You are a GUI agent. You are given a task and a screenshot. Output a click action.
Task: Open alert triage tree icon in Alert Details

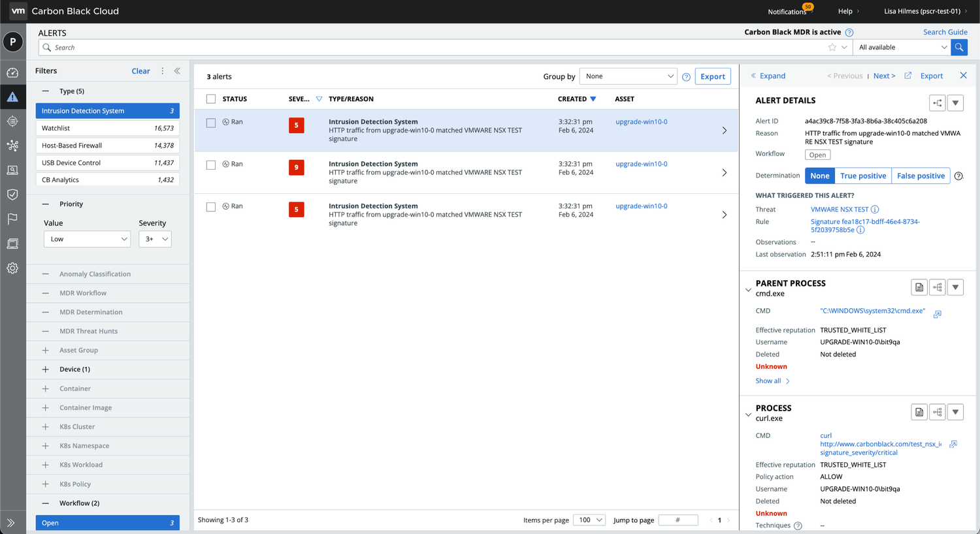pos(937,103)
